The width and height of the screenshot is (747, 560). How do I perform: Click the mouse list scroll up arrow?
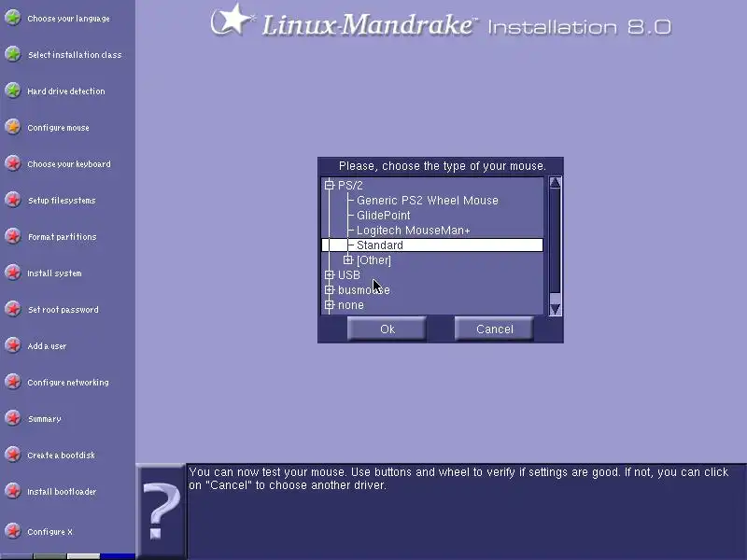555,182
